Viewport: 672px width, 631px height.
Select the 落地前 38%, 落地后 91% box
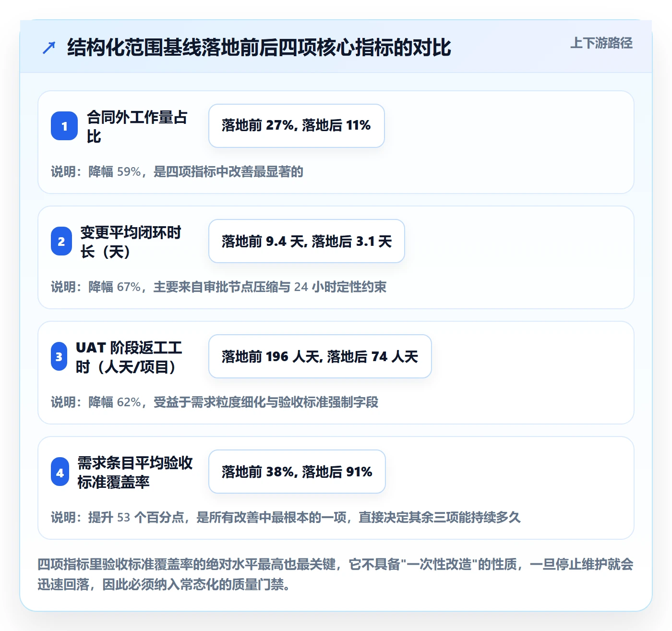[297, 472]
